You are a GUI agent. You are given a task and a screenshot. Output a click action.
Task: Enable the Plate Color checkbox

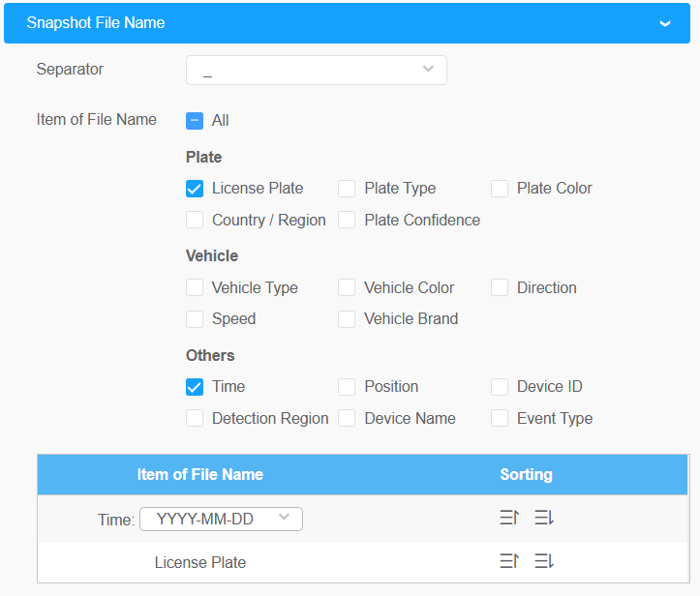500,189
